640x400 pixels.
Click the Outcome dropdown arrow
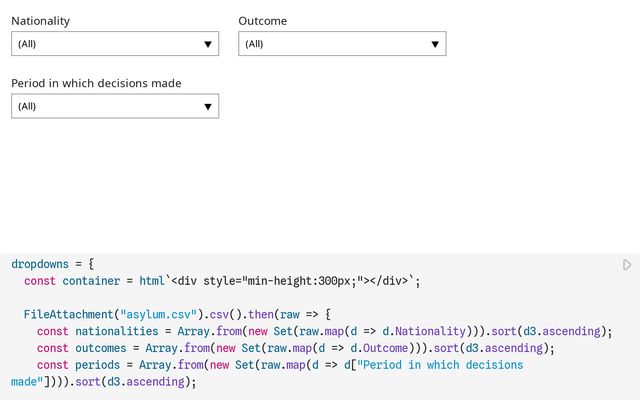435,44
